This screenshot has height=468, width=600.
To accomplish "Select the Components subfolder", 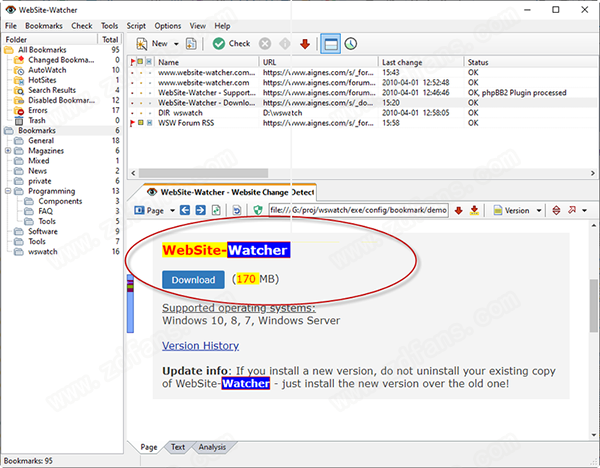I will tap(60, 201).
